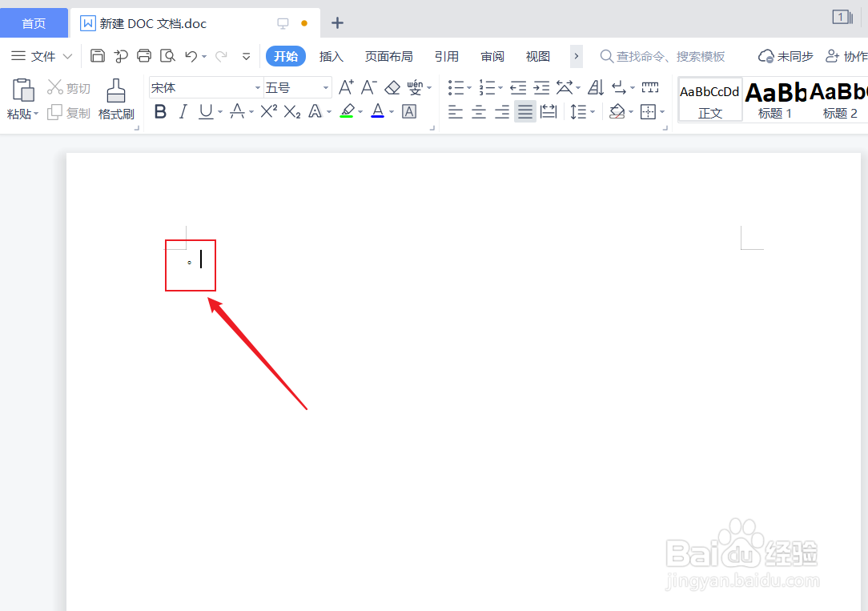Open paragraph dialog launcher corner
The width and height of the screenshot is (868, 611).
point(665,128)
